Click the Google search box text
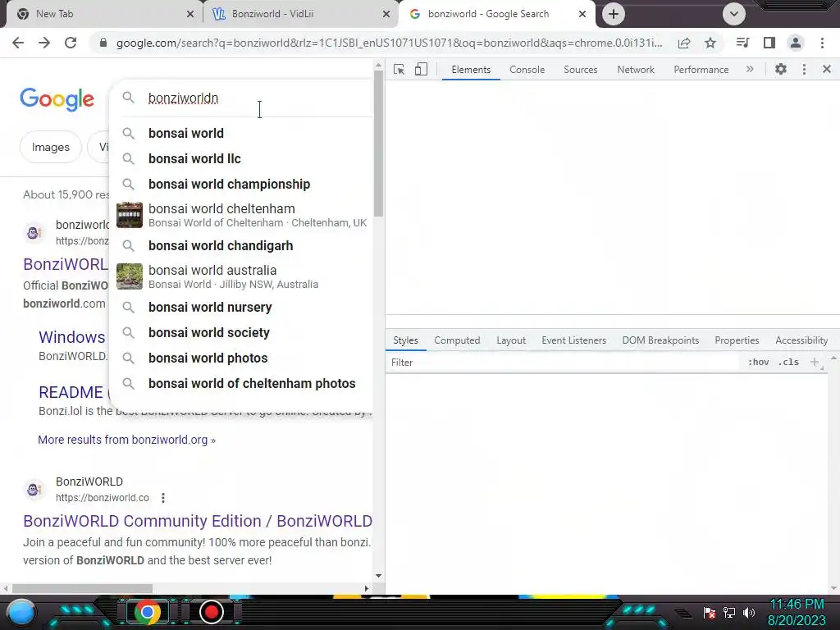 (183, 98)
